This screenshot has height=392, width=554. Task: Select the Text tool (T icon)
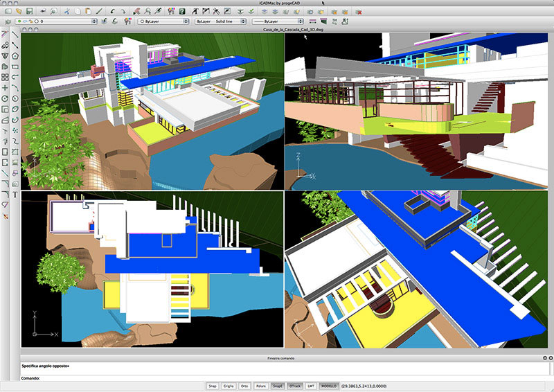(x=15, y=195)
